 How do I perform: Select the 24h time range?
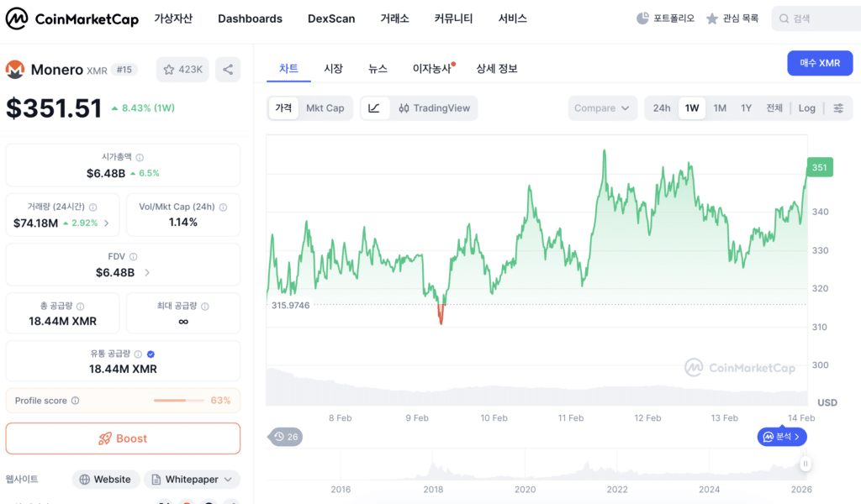tap(662, 108)
